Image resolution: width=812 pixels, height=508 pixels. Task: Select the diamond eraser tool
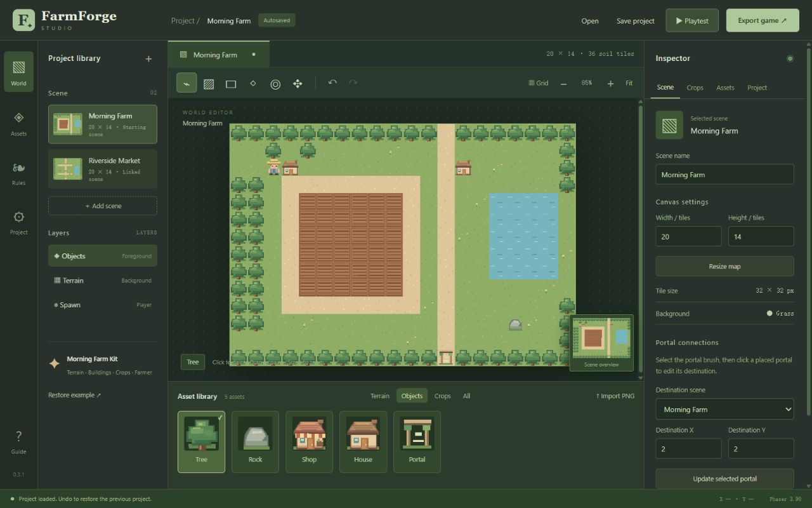tap(253, 83)
